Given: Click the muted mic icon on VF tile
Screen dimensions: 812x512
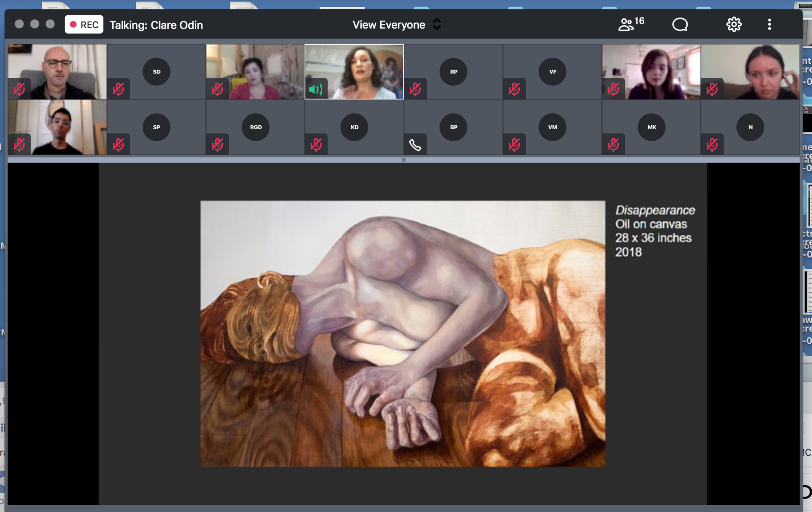Looking at the screenshot, I should (514, 89).
